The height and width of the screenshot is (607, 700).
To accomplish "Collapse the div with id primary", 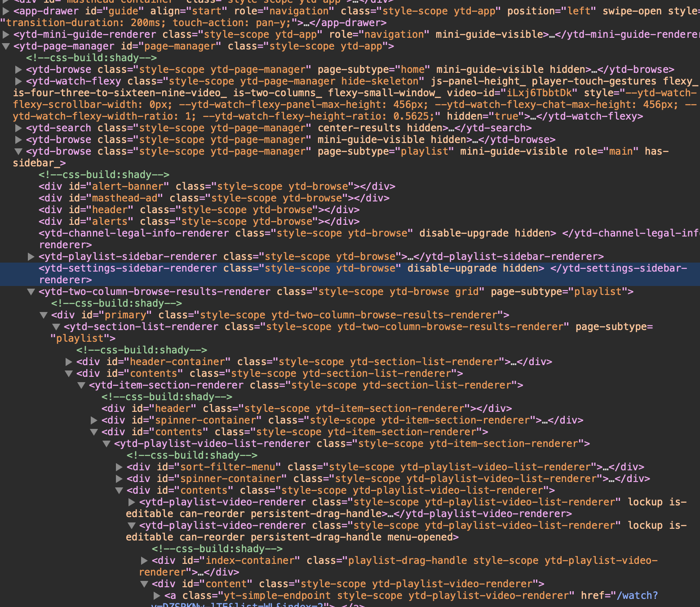I will pos(44,315).
